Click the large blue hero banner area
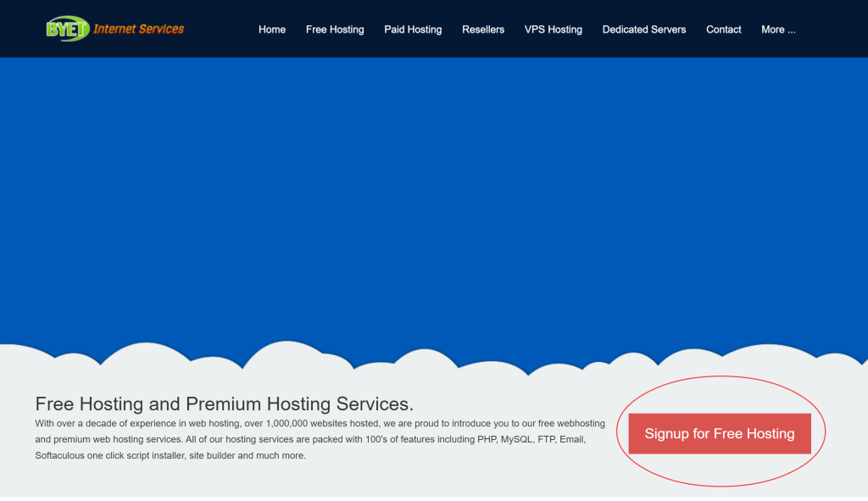This screenshot has width=868, height=501. click(x=434, y=195)
